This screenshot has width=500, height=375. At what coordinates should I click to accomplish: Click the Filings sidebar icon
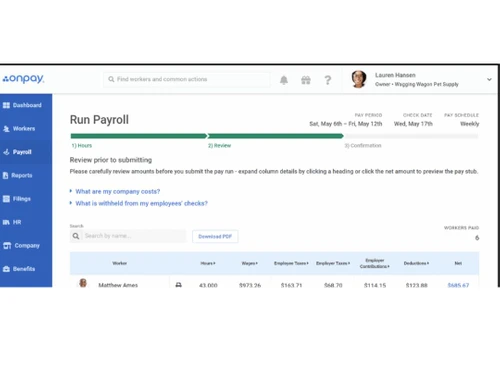(6, 199)
